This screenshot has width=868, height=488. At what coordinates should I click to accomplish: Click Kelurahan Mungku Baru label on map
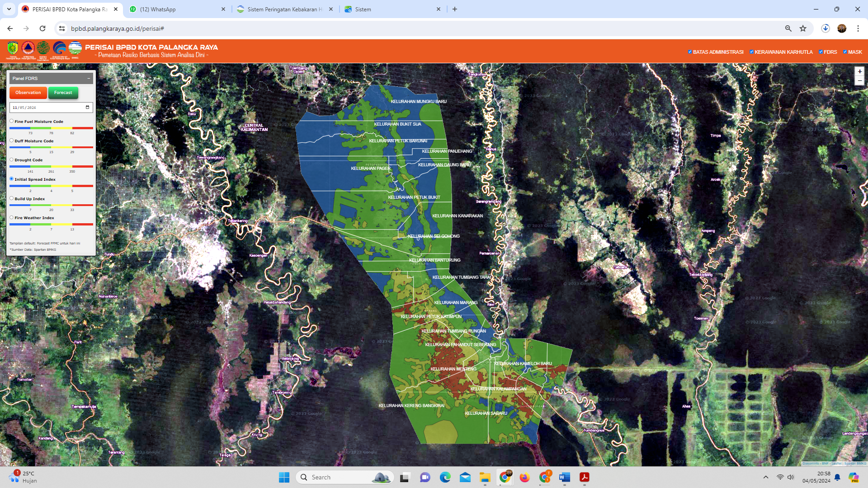pos(419,102)
